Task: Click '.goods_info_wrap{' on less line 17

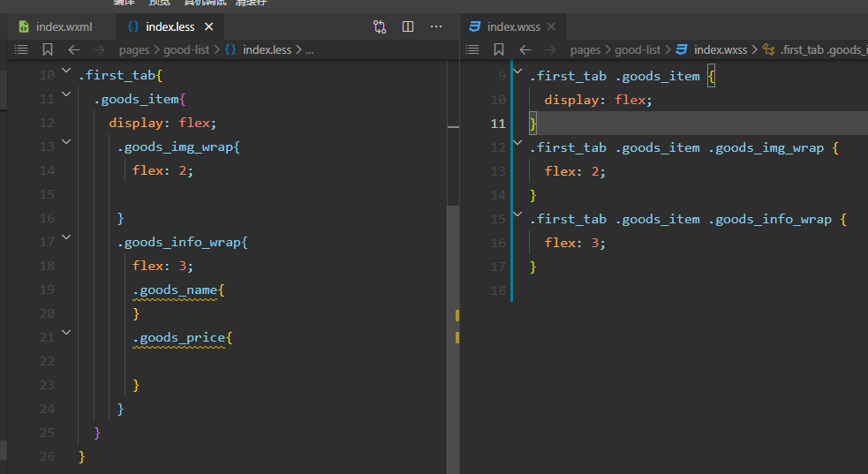Action: click(x=182, y=242)
